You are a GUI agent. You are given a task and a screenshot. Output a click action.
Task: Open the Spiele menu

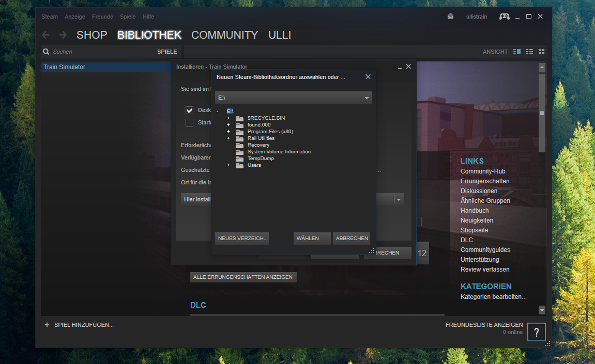tap(128, 17)
